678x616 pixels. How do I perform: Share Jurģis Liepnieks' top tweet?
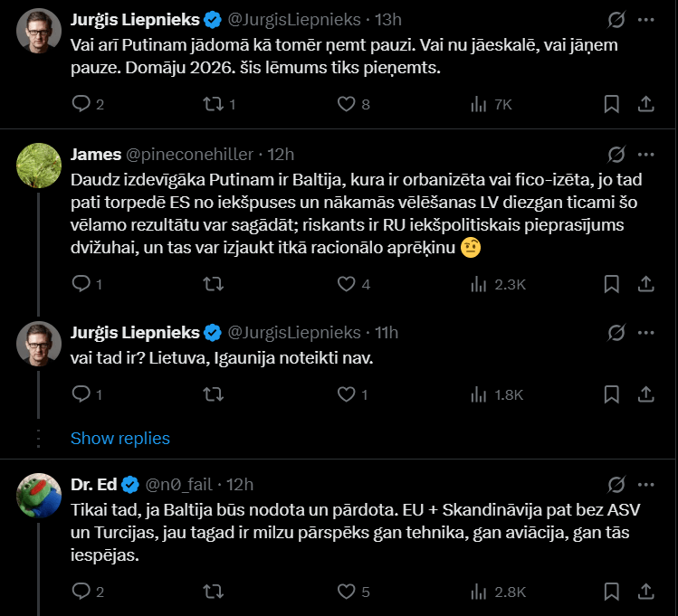click(x=646, y=104)
